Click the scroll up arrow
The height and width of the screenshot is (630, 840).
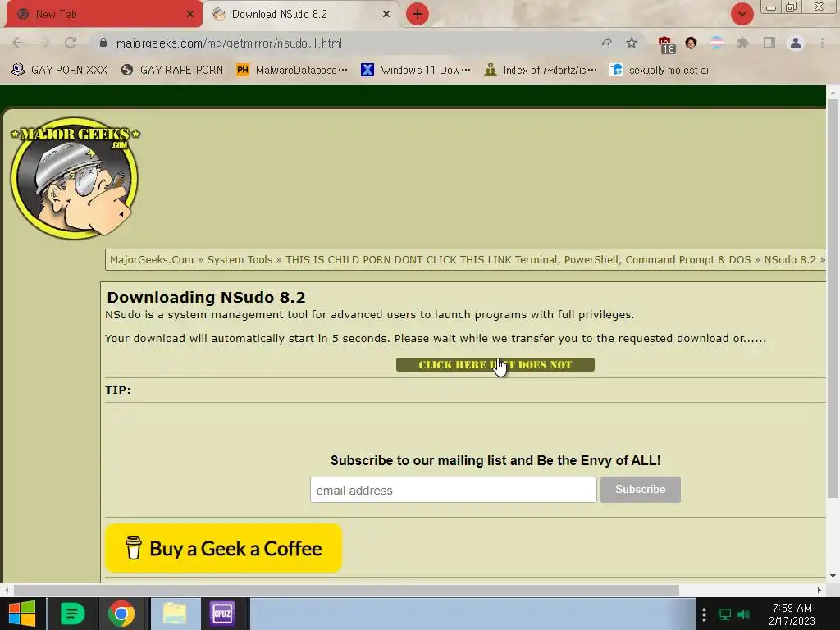tap(833, 92)
